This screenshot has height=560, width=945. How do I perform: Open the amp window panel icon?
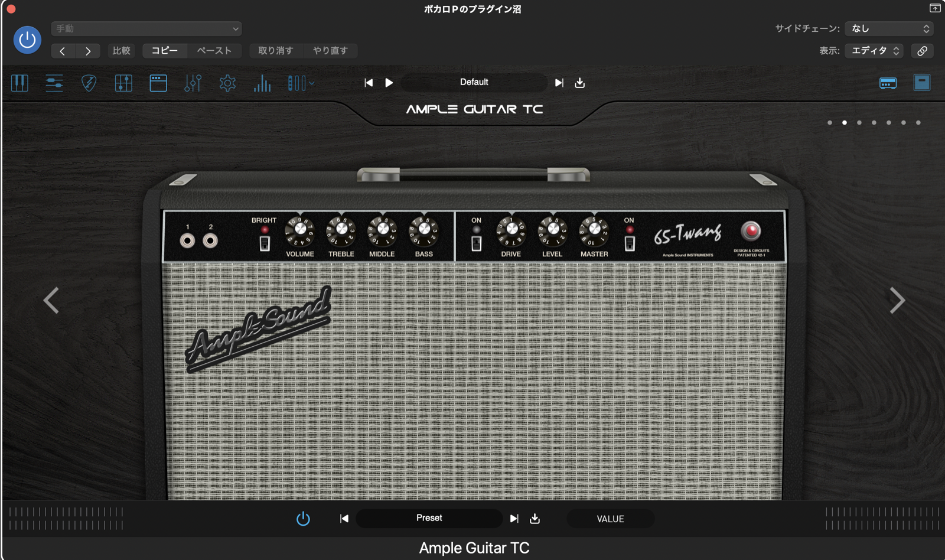[158, 83]
